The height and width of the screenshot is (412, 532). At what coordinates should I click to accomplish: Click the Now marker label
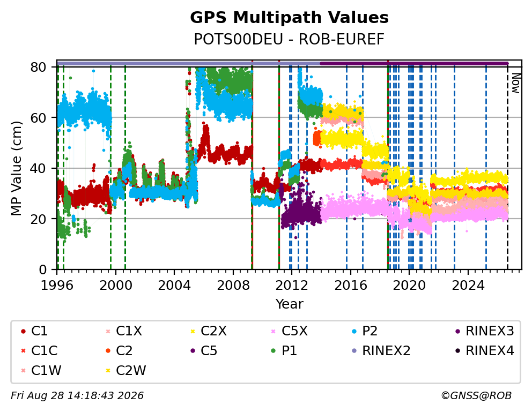[516, 84]
